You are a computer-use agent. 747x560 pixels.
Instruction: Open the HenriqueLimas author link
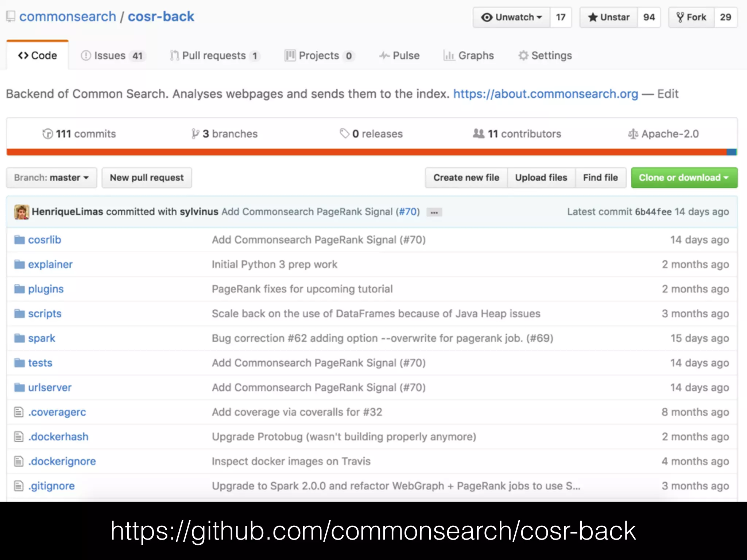67,212
